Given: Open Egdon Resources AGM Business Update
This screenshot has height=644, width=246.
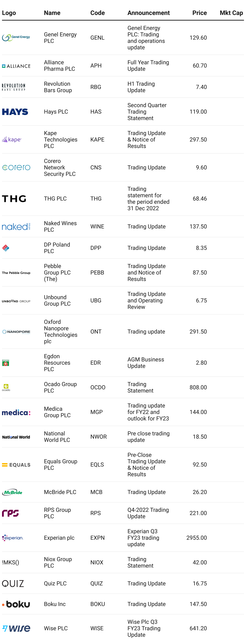Looking at the screenshot, I should click(x=146, y=363).
